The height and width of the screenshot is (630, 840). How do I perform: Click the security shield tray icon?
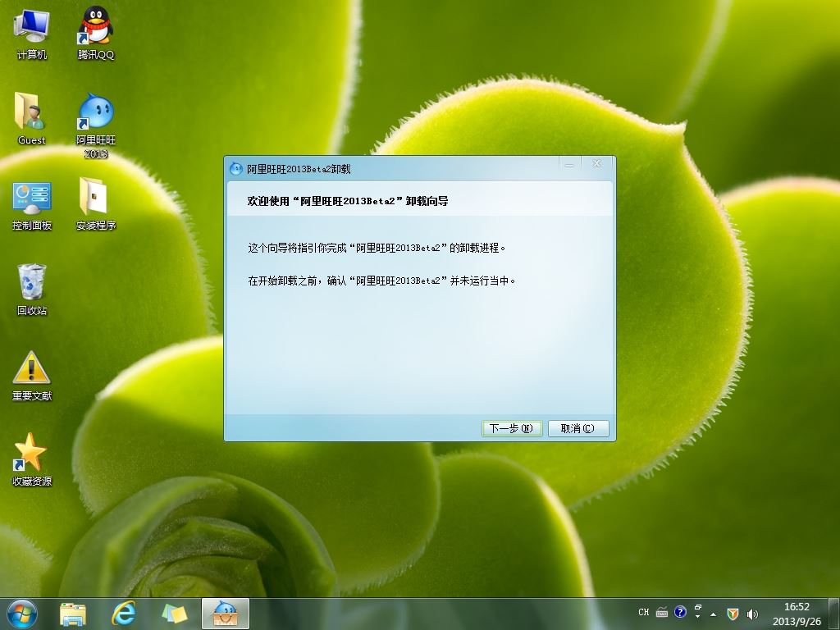point(733,614)
